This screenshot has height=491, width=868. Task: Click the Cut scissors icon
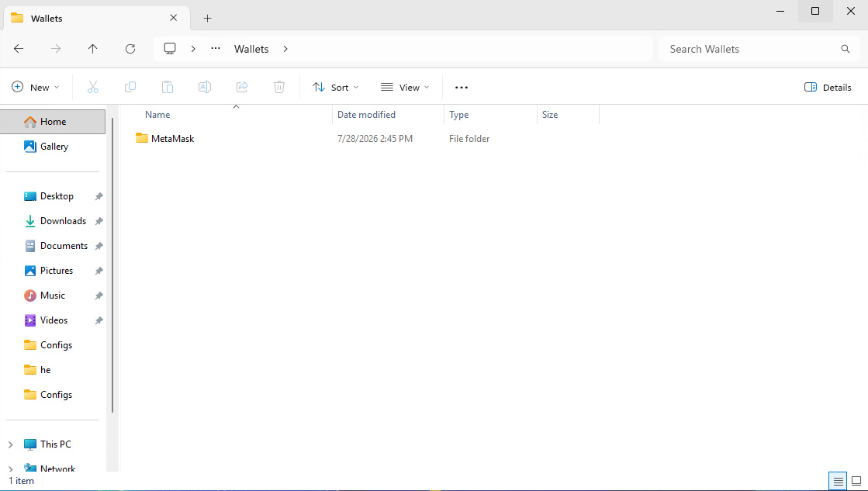[x=93, y=87]
